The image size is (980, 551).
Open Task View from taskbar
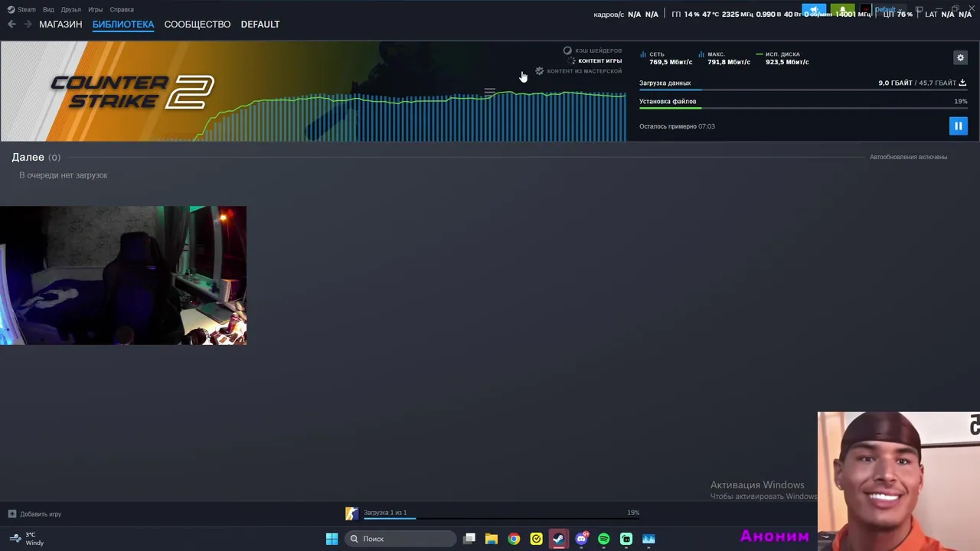pos(469,539)
